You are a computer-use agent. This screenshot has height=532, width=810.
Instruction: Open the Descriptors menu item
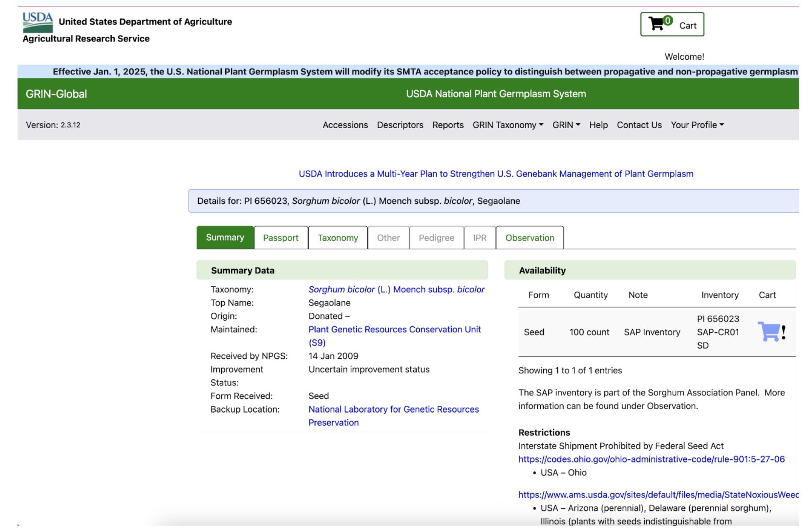click(x=400, y=125)
